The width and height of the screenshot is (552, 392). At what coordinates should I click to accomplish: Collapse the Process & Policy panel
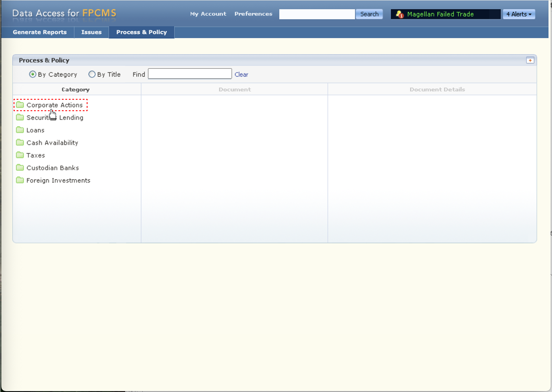coord(530,60)
